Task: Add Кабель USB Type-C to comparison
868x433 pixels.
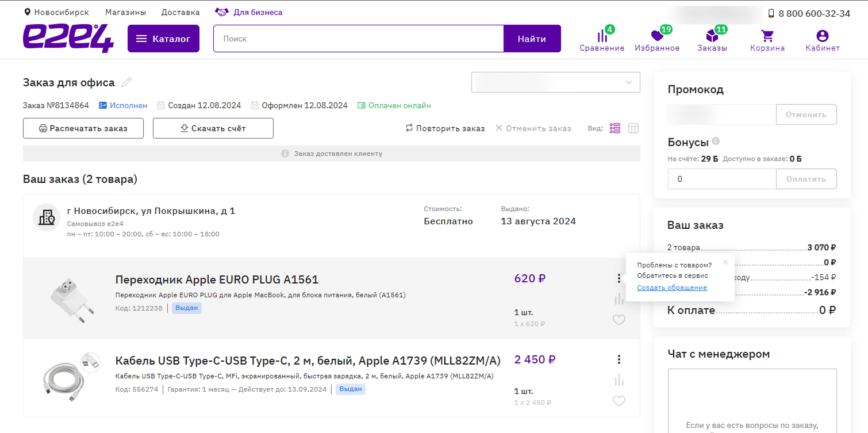Action: [619, 380]
